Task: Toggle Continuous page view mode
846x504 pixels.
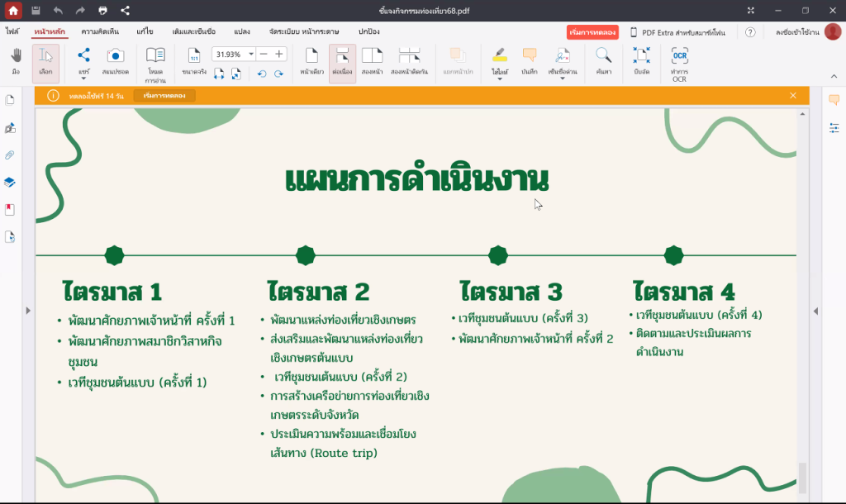Action: pyautogui.click(x=342, y=61)
